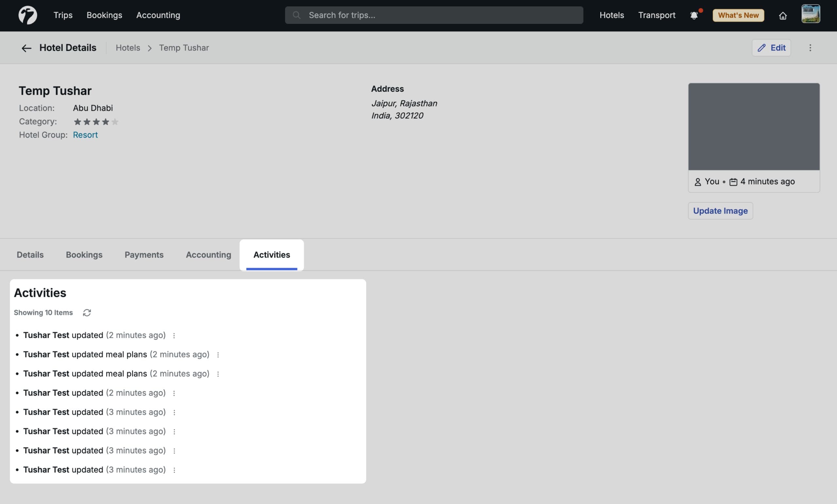Open the notifications bell
Image resolution: width=837 pixels, height=504 pixels.
coord(694,15)
